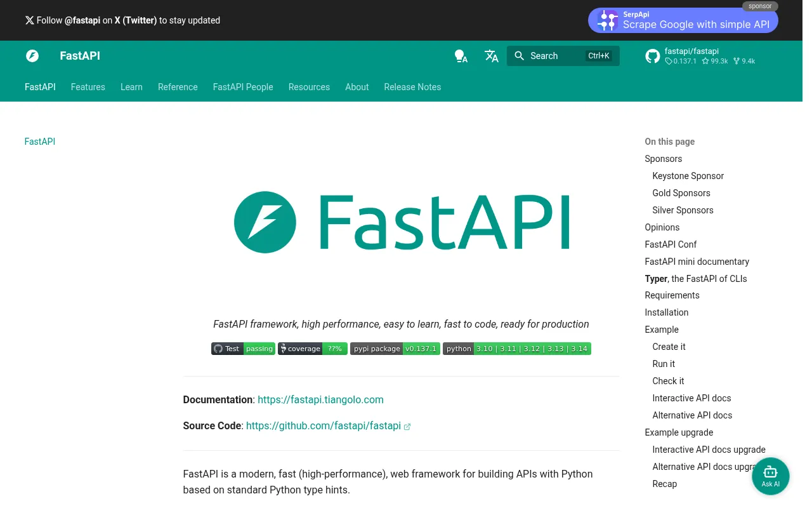
Task: Jump to Run it section
Action: [664, 364]
